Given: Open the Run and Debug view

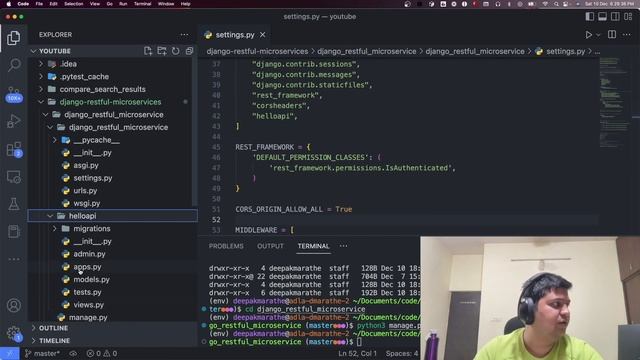Looking at the screenshot, I should (13, 121).
